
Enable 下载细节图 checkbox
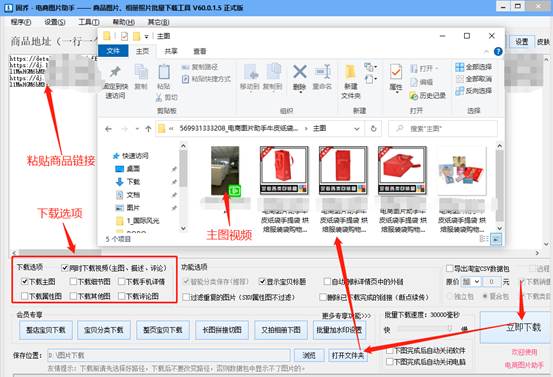[73, 281]
